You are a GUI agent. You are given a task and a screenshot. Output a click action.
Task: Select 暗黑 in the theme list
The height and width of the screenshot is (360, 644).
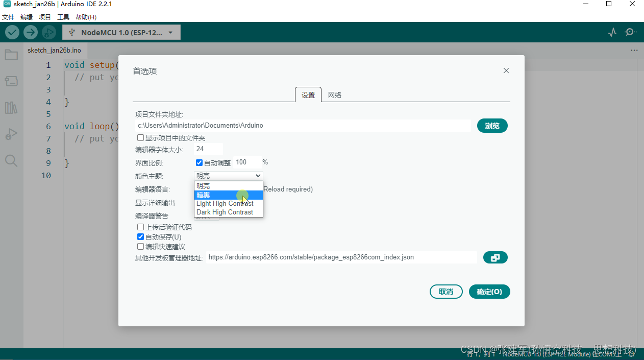tap(229, 195)
